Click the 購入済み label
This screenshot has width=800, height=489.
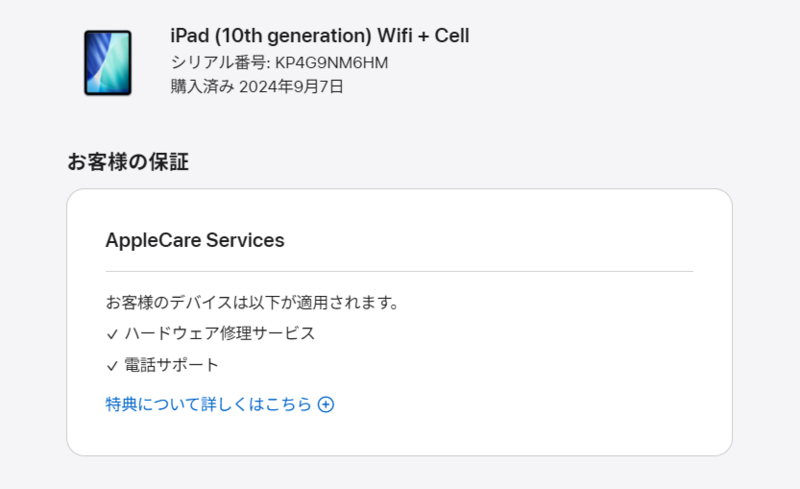point(202,86)
